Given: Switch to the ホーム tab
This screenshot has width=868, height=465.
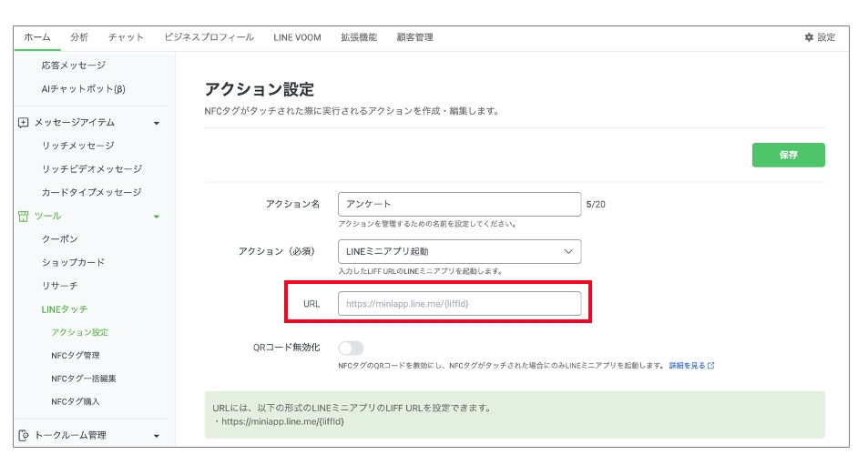Looking at the screenshot, I should [x=37, y=37].
